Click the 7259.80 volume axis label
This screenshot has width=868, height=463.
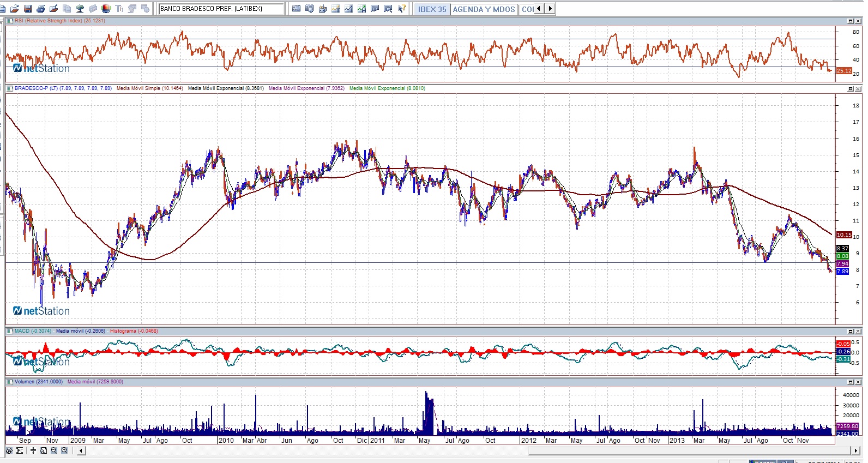click(x=848, y=426)
